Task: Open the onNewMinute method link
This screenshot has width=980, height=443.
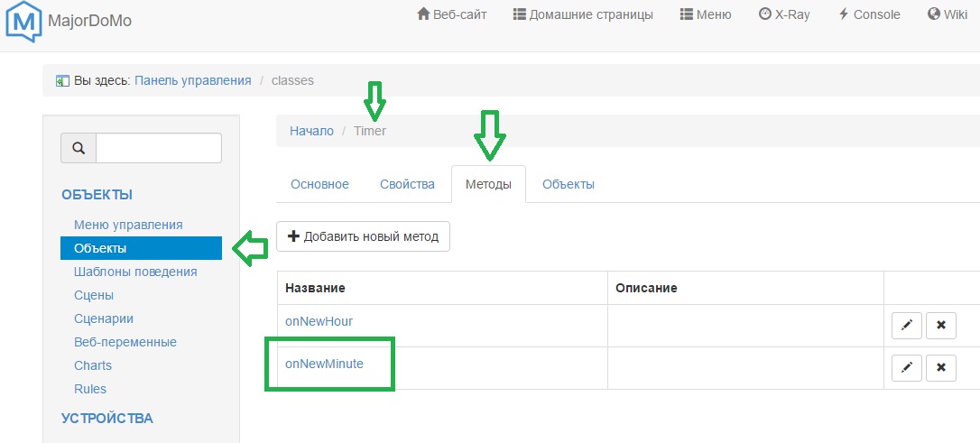Action: (324, 363)
